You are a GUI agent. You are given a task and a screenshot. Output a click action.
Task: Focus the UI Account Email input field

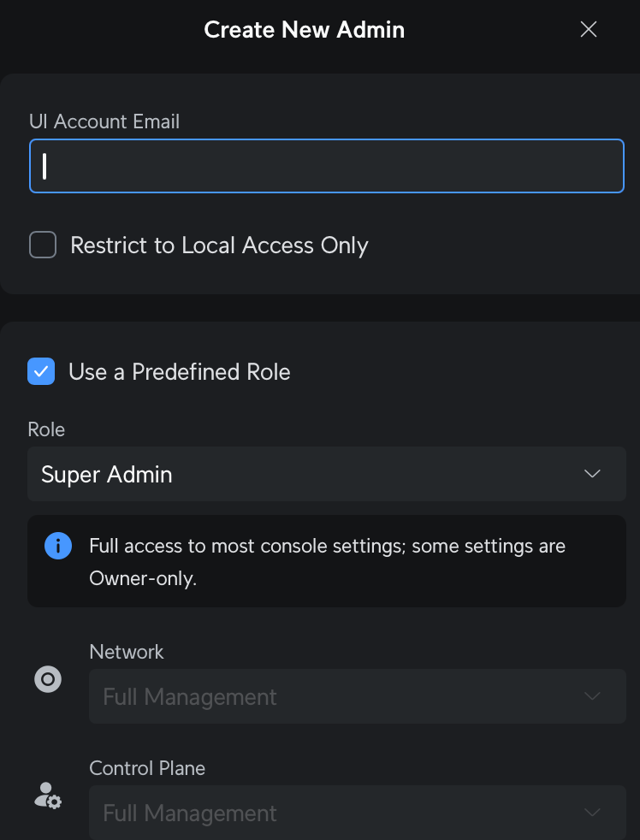point(327,166)
